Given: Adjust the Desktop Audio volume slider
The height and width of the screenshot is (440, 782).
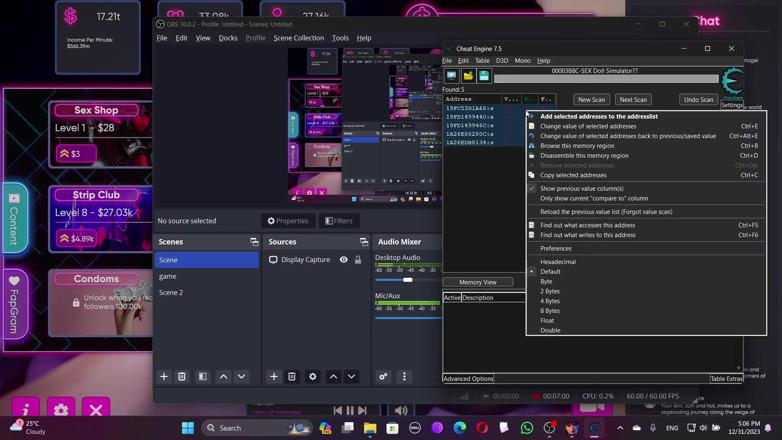Looking at the screenshot, I should pyautogui.click(x=407, y=280).
